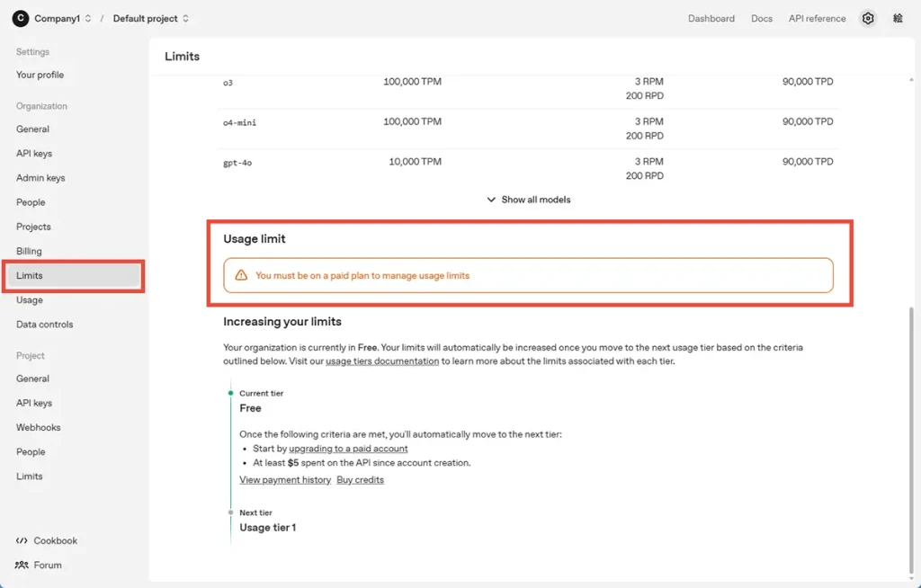This screenshot has height=588, width=921.
Task: Open Project API keys
Action: (x=34, y=403)
